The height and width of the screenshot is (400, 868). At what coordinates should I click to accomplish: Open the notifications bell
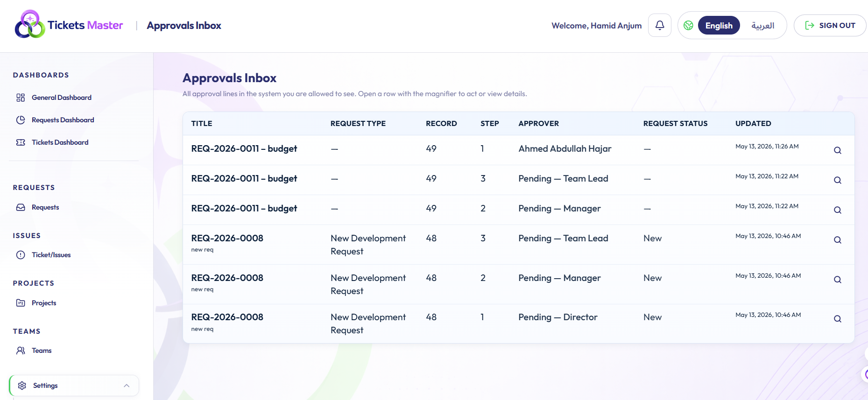tap(660, 25)
